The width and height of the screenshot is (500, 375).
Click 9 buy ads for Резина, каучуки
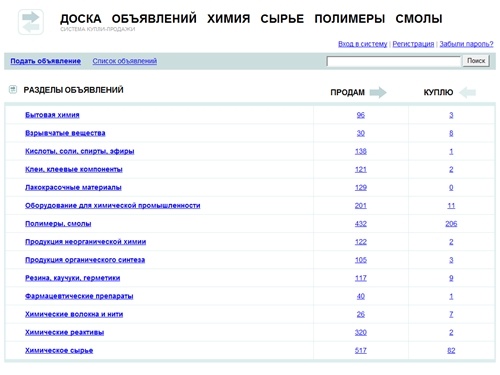[x=451, y=278]
